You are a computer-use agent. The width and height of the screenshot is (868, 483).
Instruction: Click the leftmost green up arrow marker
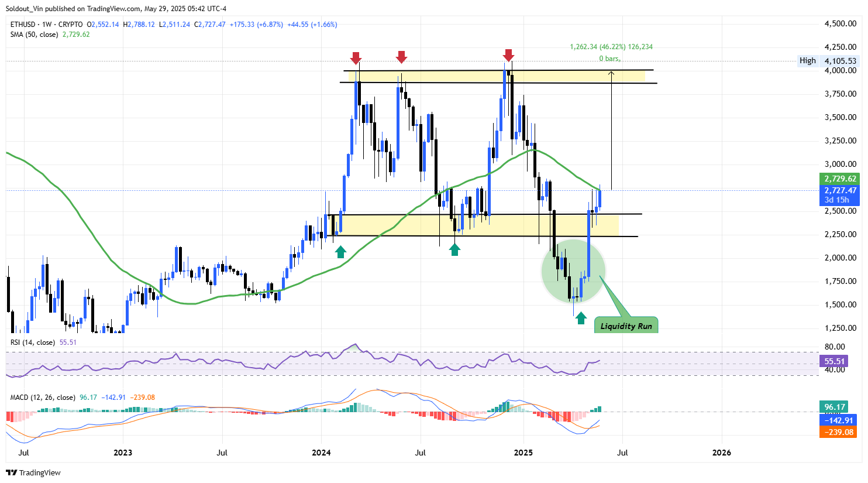340,252
